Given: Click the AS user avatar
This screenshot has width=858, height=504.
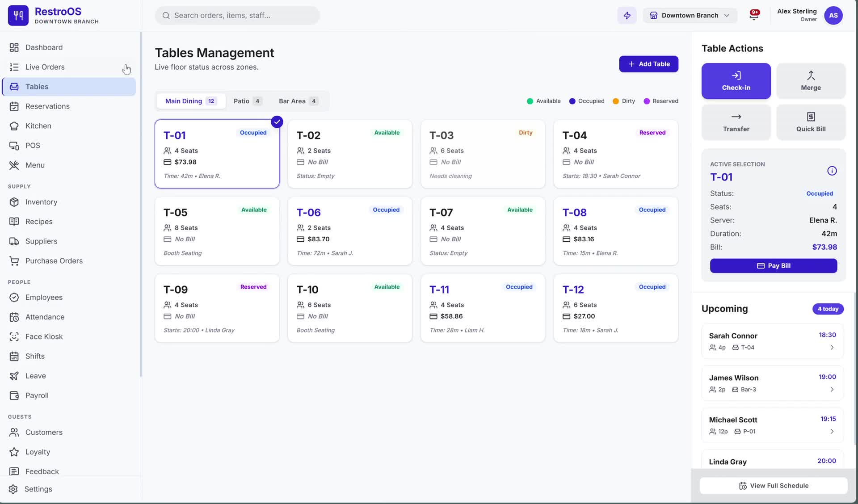Looking at the screenshot, I should 833,15.
